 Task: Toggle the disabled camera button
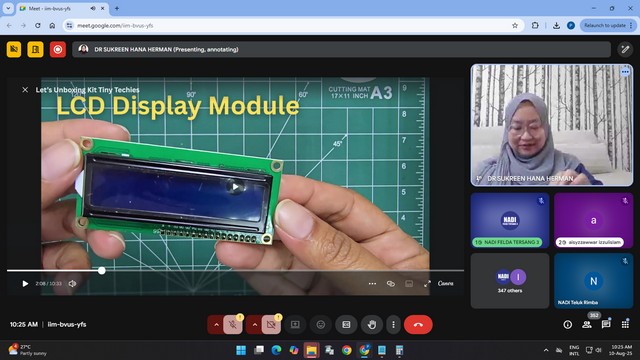(271, 324)
